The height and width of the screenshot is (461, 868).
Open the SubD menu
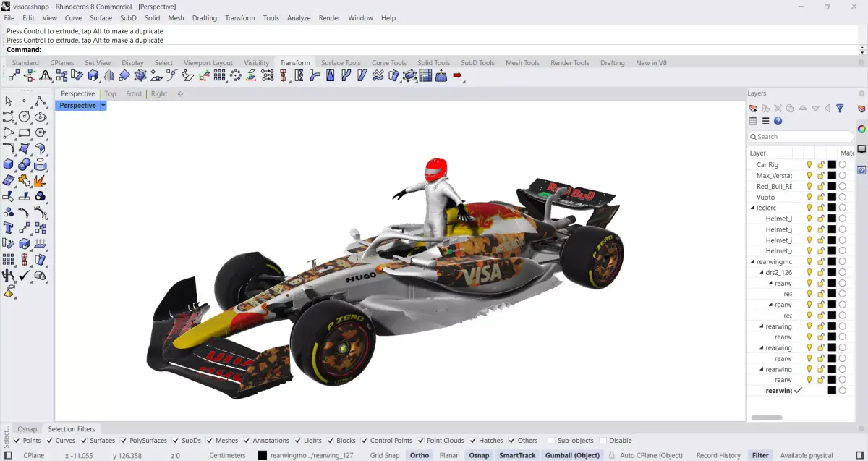pyautogui.click(x=128, y=18)
